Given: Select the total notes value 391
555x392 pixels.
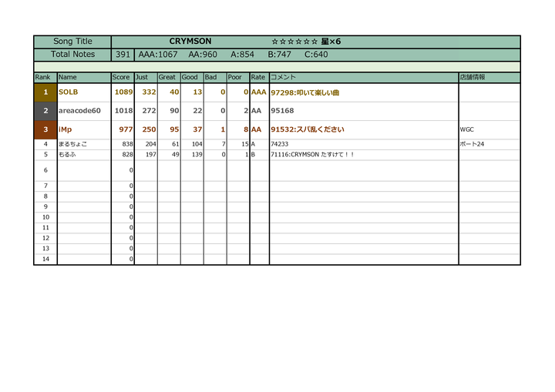Looking at the screenshot, I should 123,55.
